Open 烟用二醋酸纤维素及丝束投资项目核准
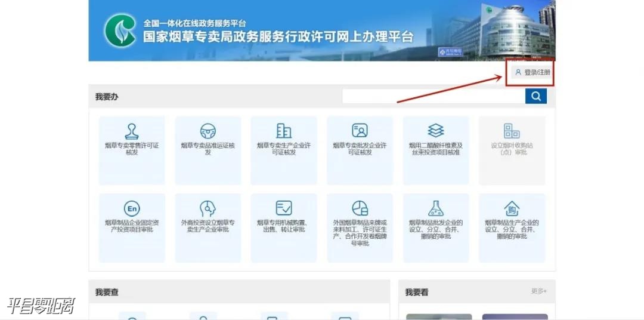This screenshot has width=644, height=320. [x=436, y=150]
